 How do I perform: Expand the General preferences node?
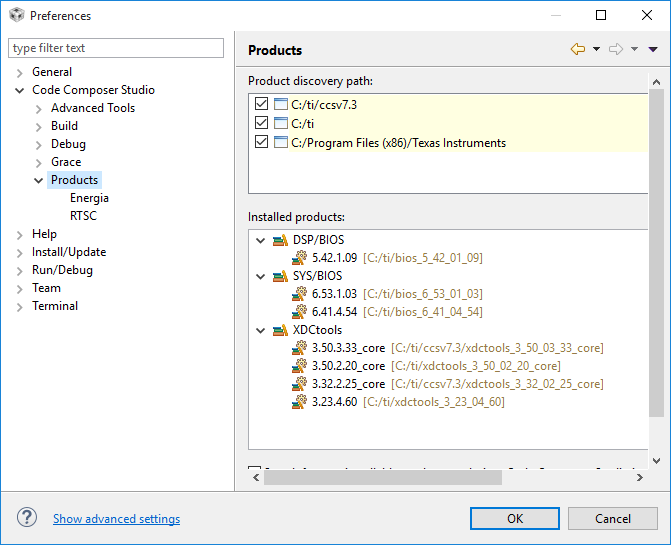[20, 72]
